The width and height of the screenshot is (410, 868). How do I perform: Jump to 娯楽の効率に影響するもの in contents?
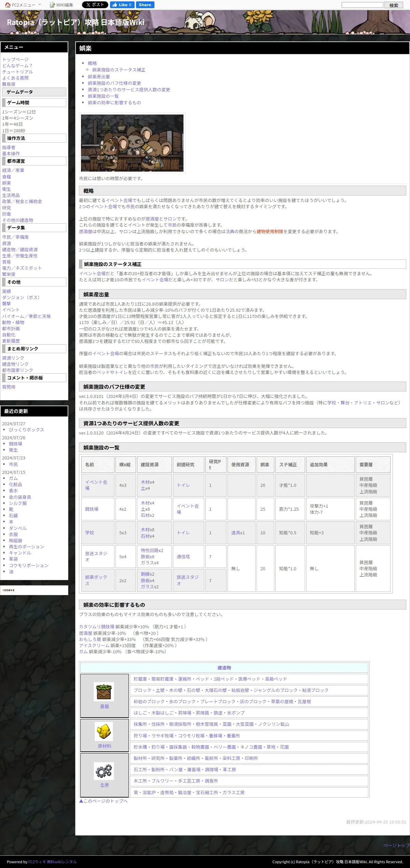click(114, 103)
